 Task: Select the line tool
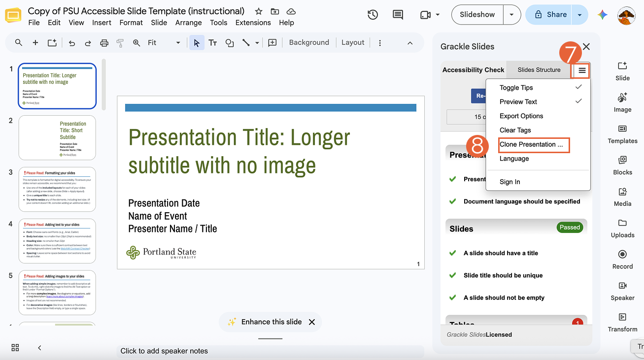point(246,43)
